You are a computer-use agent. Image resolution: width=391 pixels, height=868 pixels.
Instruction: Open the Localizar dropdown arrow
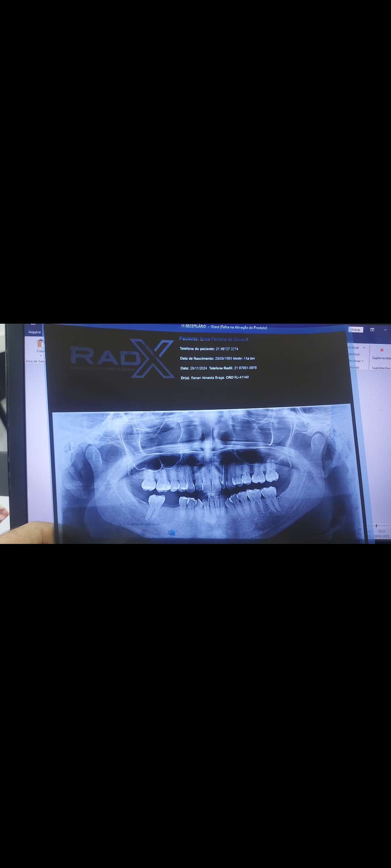tap(364, 348)
